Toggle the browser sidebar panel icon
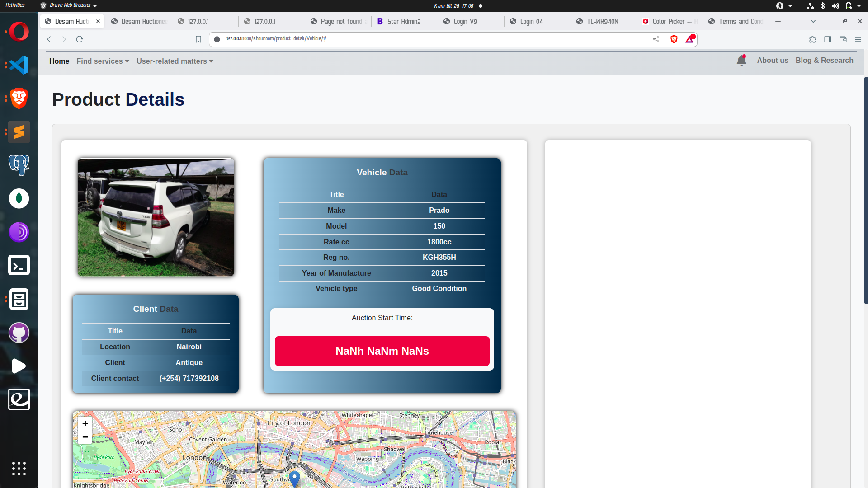 828,39
